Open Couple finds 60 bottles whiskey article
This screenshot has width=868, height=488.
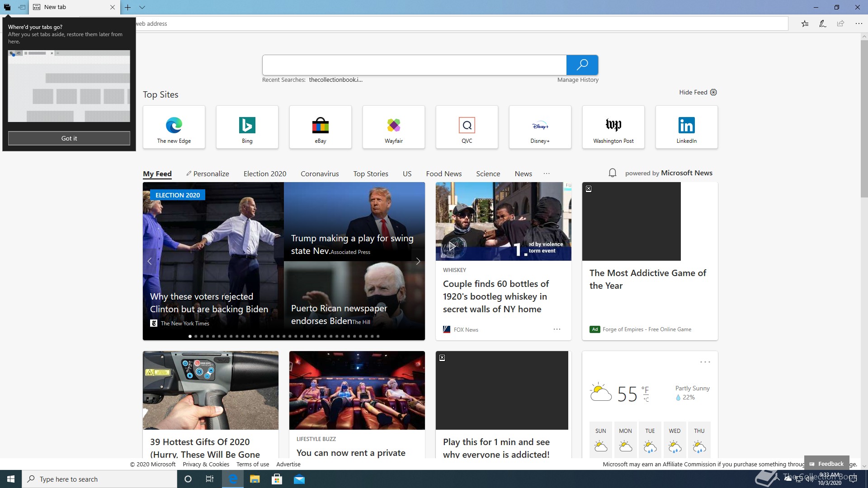(496, 296)
